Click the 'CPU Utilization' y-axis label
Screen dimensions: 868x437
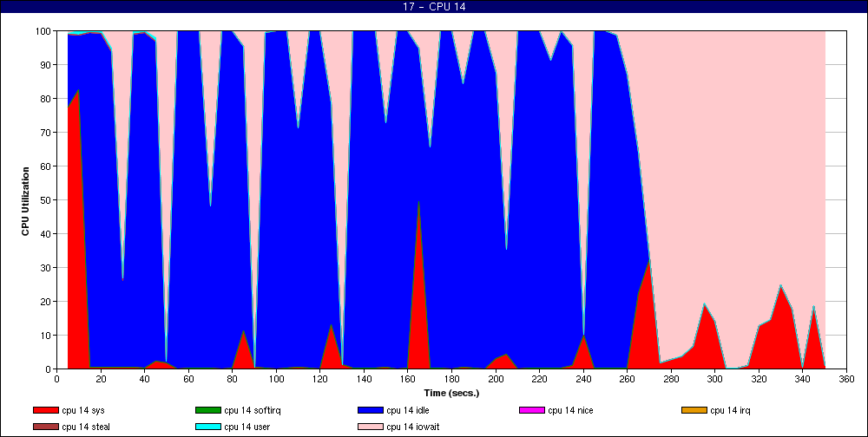click(25, 201)
